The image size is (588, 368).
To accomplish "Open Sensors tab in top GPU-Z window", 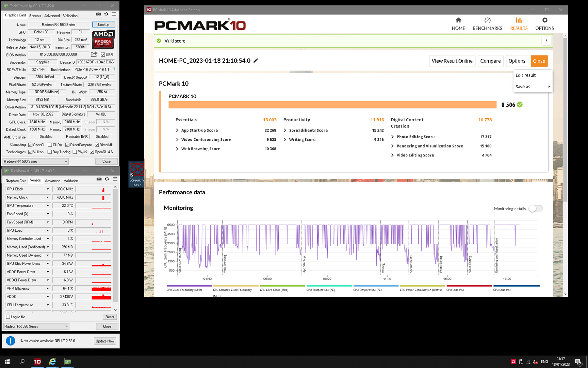I will [35, 16].
